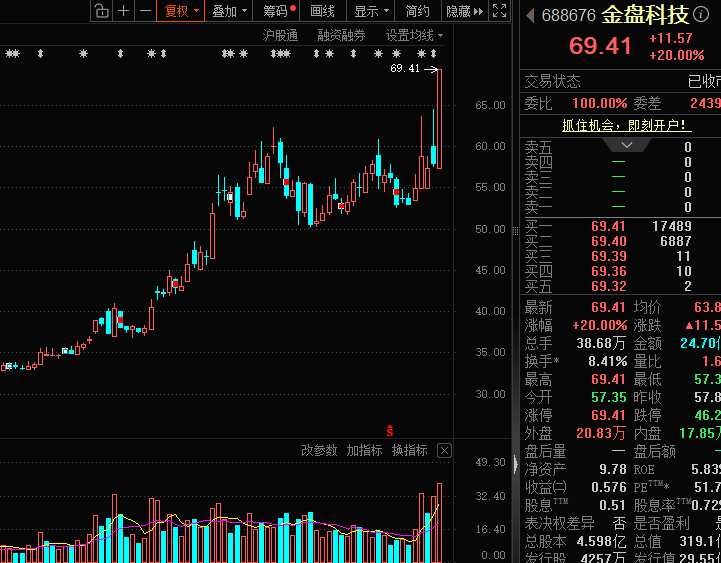Image resolution: width=721 pixels, height=563 pixels.
Task: Click the 买一 volume 17489
Action: point(672,226)
